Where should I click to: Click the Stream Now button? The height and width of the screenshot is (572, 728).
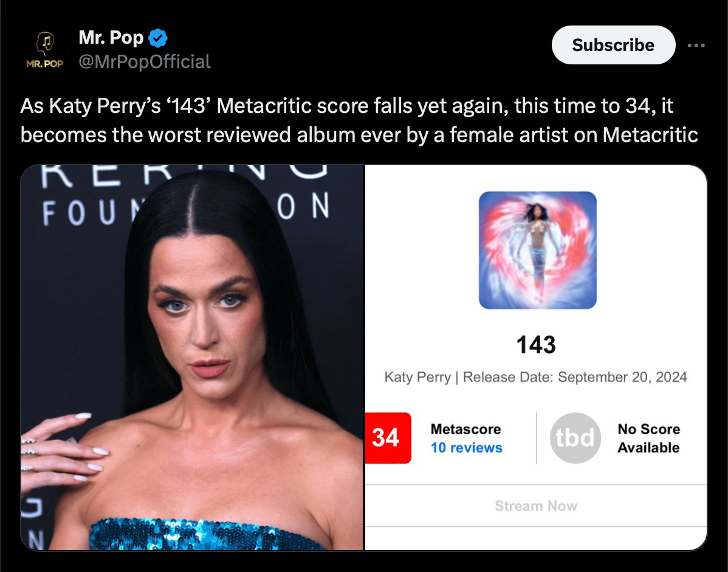pyautogui.click(x=536, y=506)
